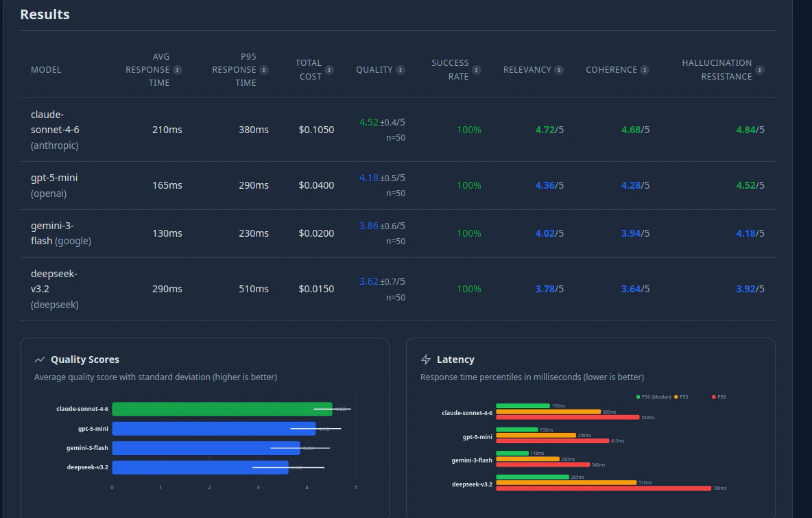This screenshot has height=518, width=812.
Task: Click the $0.0150 total cost value
Action: tap(316, 289)
